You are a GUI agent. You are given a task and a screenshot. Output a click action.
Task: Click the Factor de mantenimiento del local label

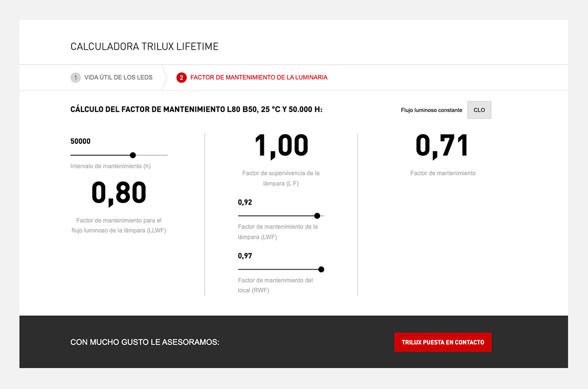coord(275,286)
